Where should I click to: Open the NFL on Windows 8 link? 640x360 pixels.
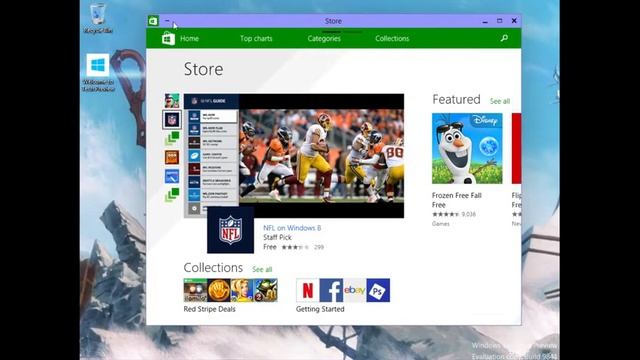point(292,228)
